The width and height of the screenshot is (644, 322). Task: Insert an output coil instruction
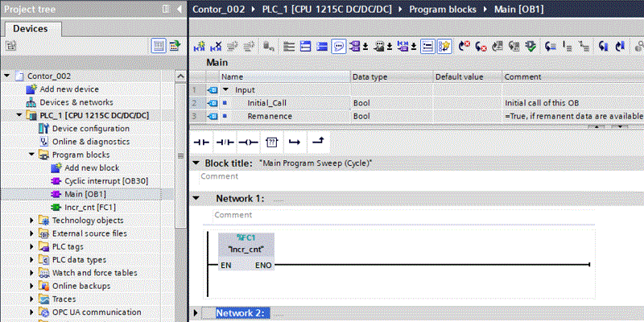click(x=248, y=141)
